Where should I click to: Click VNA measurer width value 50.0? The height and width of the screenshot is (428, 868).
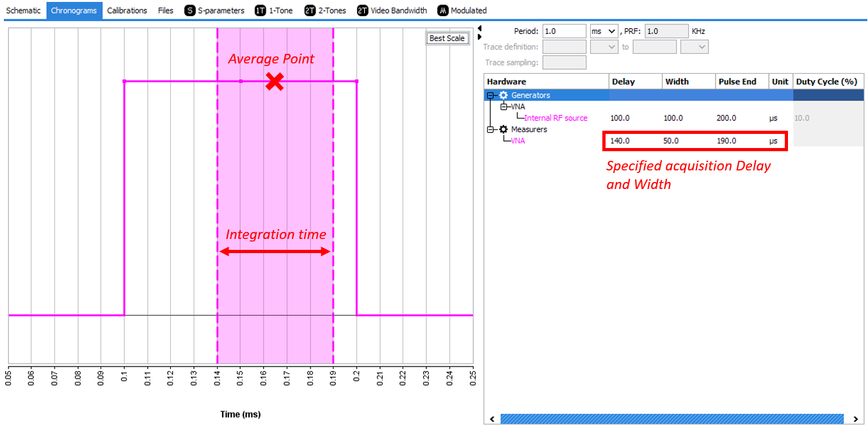(x=671, y=141)
